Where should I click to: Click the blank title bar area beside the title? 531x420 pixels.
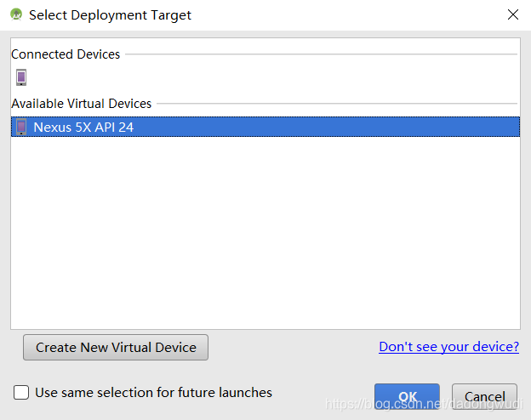[340, 15]
